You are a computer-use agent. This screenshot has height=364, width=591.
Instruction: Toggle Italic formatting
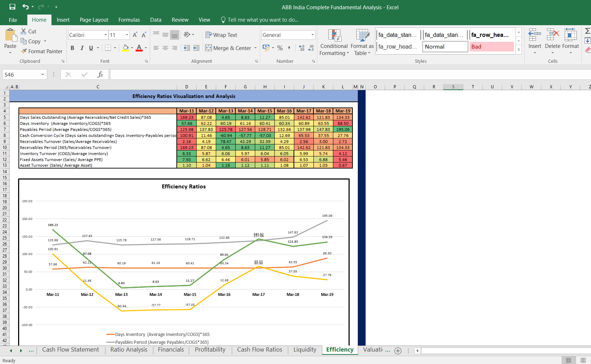(82, 48)
